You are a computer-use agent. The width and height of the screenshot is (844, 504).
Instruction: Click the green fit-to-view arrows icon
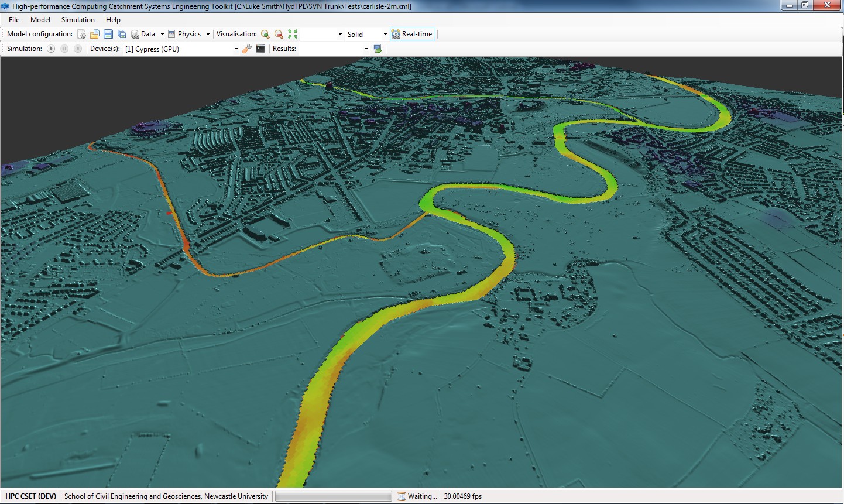click(293, 35)
